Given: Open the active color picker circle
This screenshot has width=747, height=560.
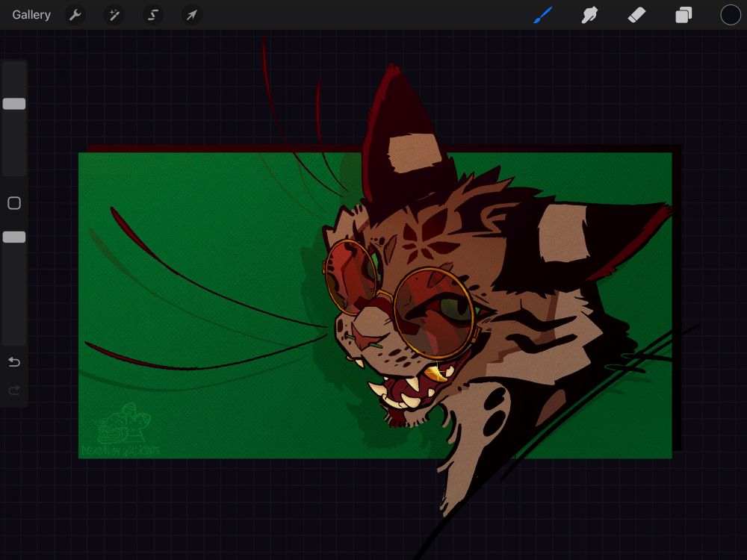Looking at the screenshot, I should pos(731,15).
